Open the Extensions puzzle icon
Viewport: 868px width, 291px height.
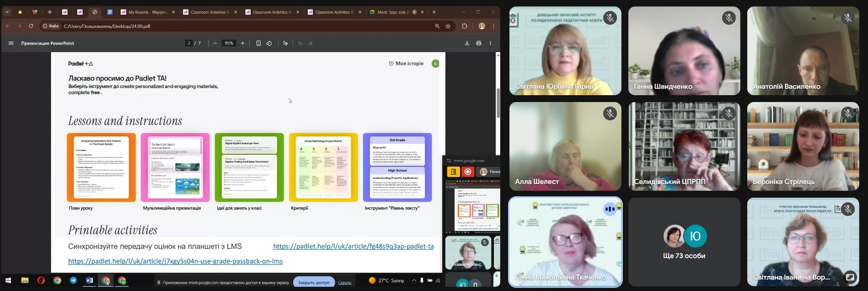(x=465, y=26)
